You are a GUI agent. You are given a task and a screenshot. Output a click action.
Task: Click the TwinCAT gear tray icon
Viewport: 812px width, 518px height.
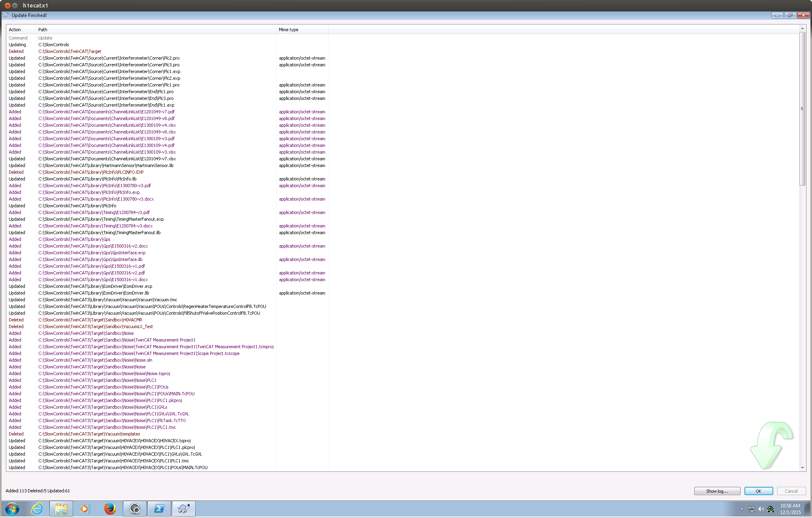771,509
